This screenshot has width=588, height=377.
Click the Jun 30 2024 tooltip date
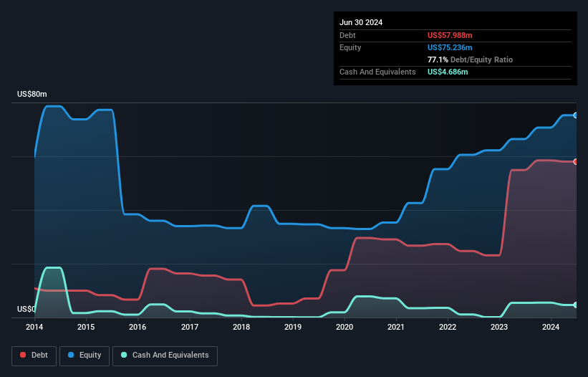(361, 22)
